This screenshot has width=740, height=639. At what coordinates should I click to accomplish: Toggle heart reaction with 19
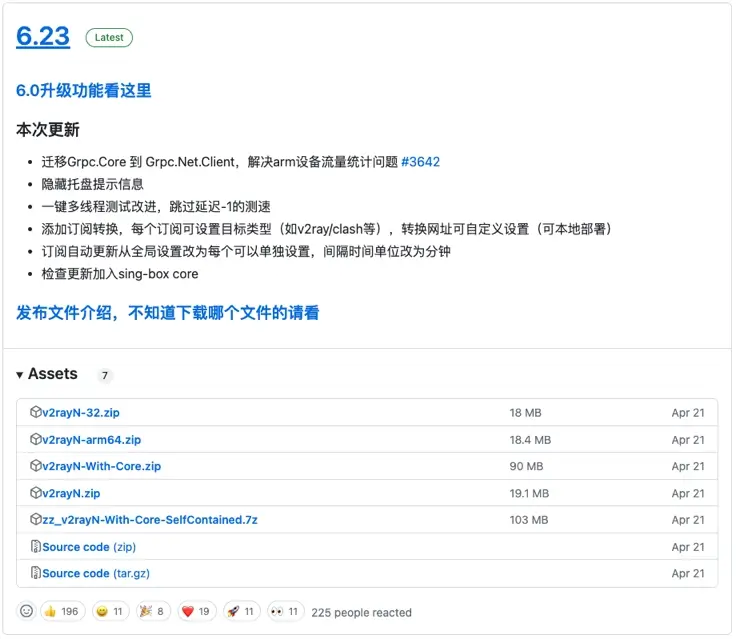(x=197, y=612)
